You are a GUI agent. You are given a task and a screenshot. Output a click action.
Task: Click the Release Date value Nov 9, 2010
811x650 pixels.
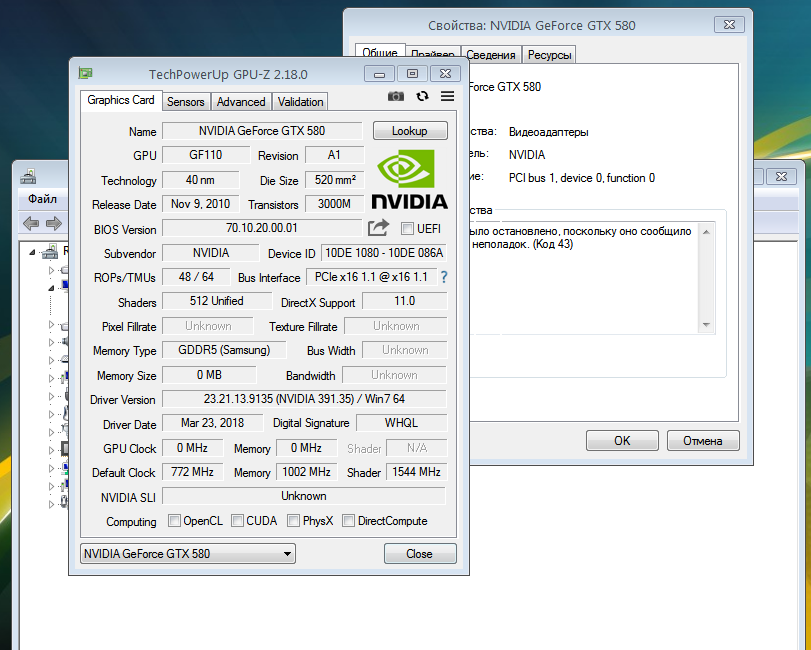[201, 204]
